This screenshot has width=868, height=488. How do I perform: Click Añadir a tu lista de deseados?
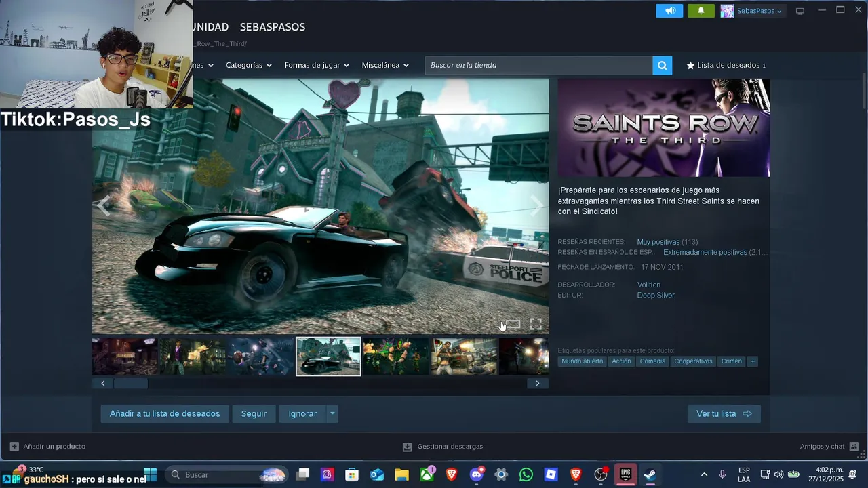pos(165,413)
